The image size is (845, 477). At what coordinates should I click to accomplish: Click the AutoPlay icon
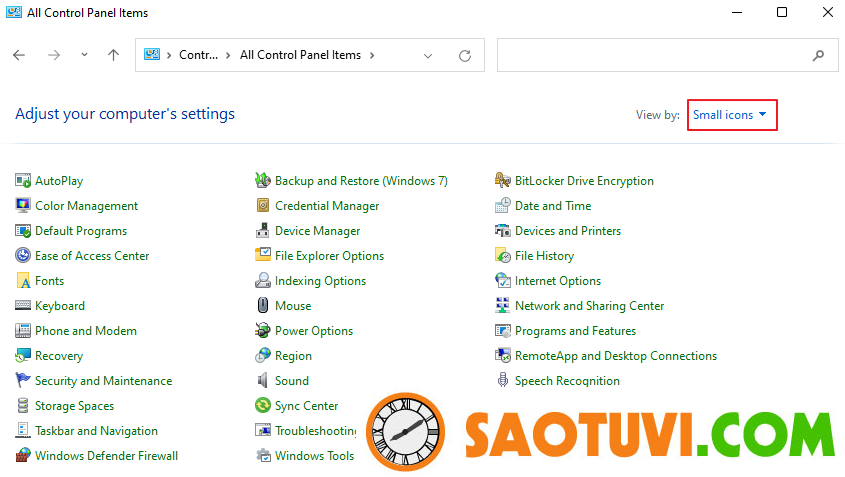click(x=23, y=181)
